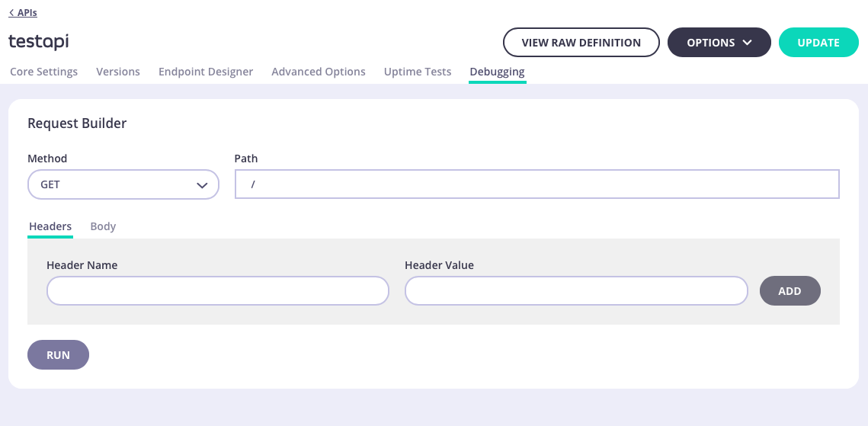Click into the Header Value field
868x426 pixels.
575,291
